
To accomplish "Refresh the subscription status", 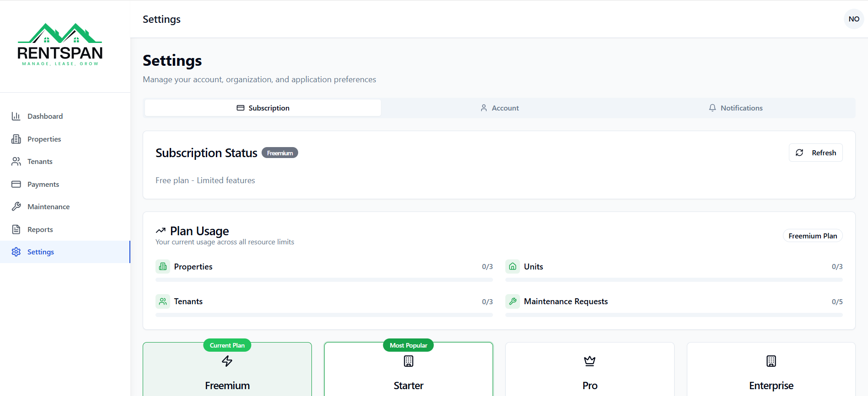I will (x=815, y=153).
